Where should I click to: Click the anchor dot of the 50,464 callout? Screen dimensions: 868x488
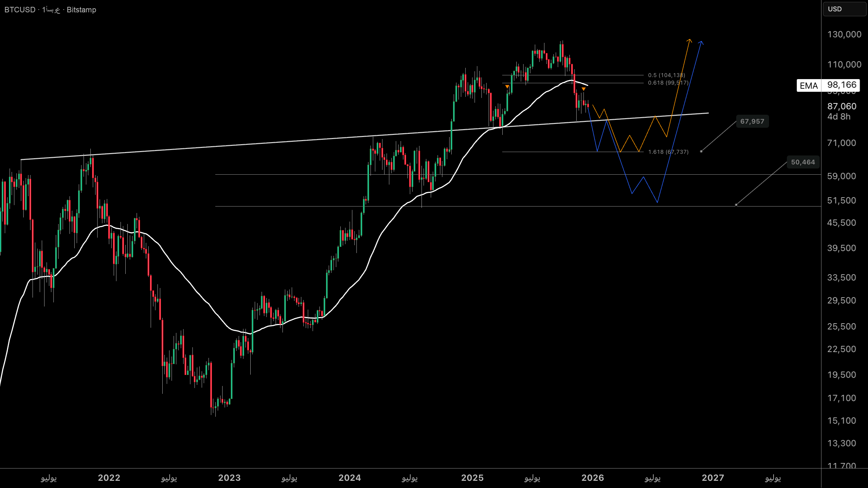click(x=736, y=205)
